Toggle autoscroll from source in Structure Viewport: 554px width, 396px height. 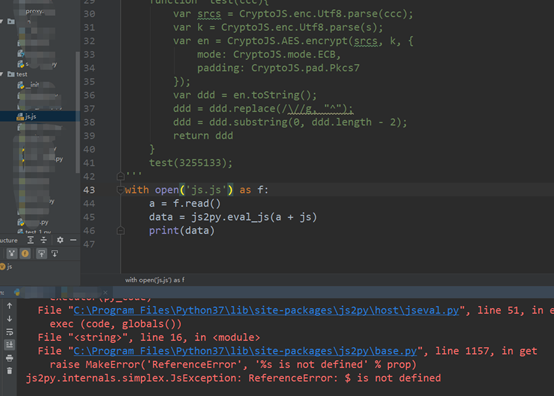pyautogui.click(x=55, y=253)
